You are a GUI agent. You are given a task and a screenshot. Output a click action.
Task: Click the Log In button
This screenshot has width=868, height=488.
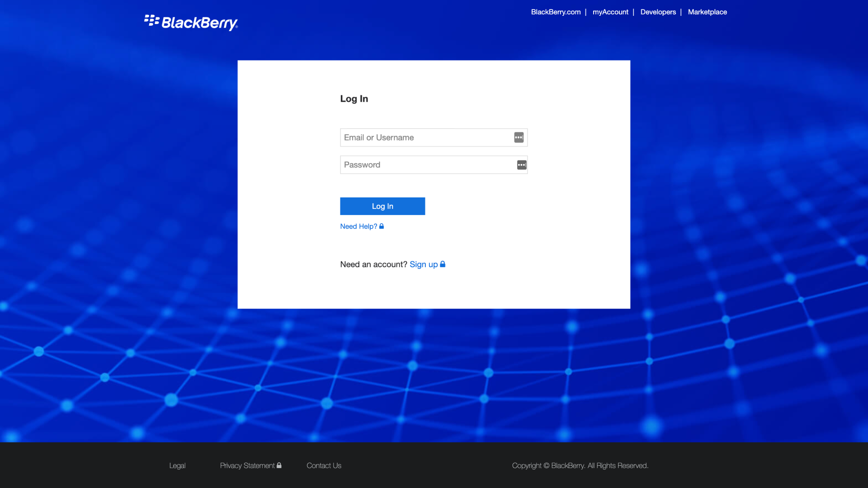click(382, 206)
